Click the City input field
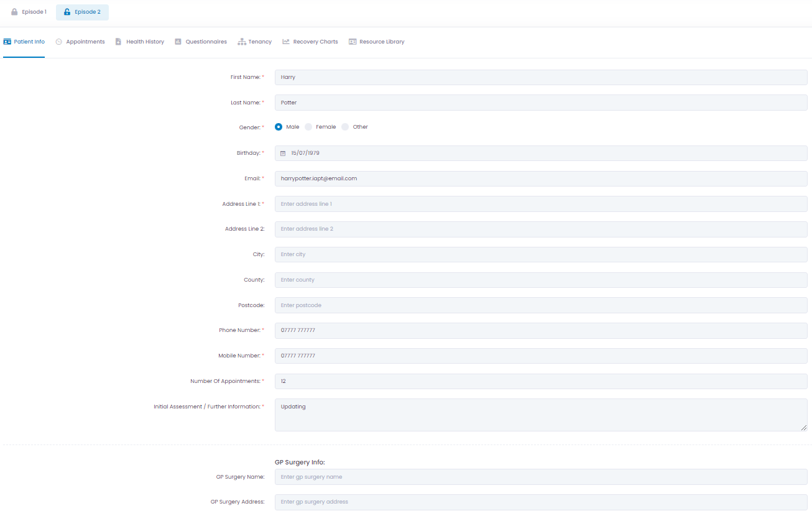The image size is (812, 516). click(x=541, y=254)
